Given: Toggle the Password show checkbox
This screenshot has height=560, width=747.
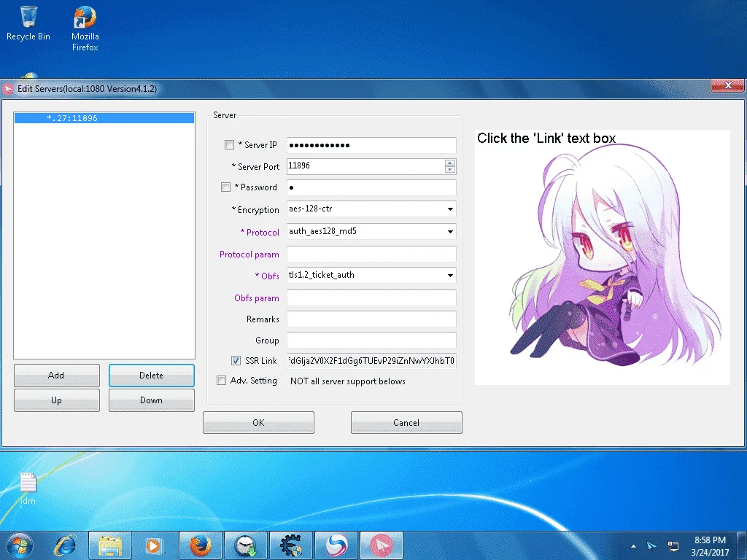Looking at the screenshot, I should tap(226, 187).
